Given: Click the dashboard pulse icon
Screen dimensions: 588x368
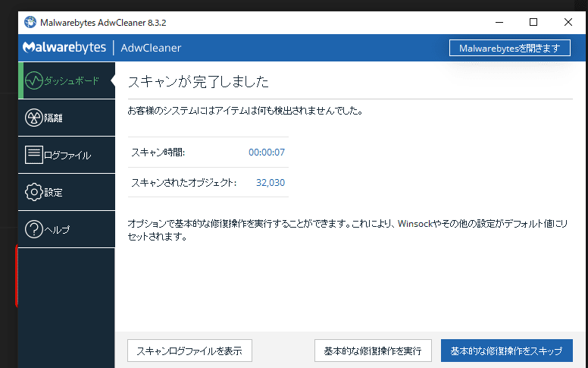Looking at the screenshot, I should pos(34,80).
